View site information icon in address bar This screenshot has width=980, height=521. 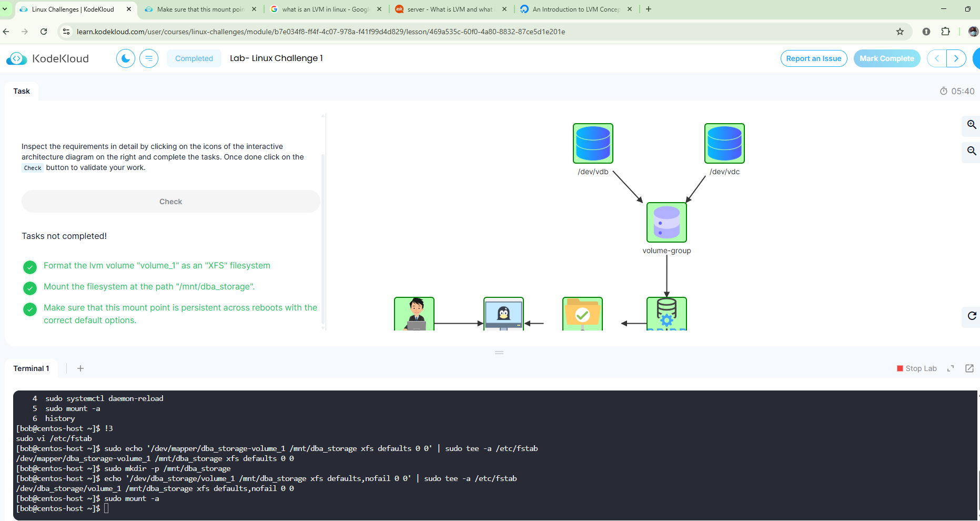point(66,32)
